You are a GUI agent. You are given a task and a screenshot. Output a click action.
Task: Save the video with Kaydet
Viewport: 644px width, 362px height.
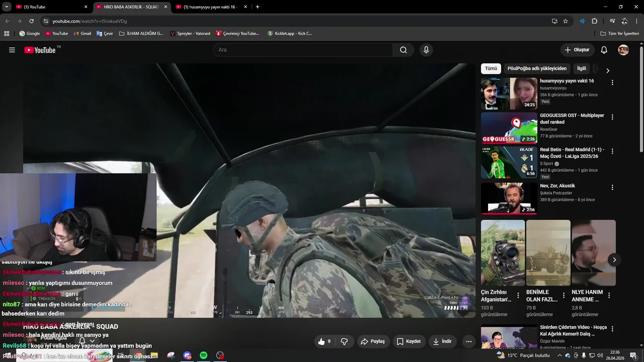click(409, 341)
